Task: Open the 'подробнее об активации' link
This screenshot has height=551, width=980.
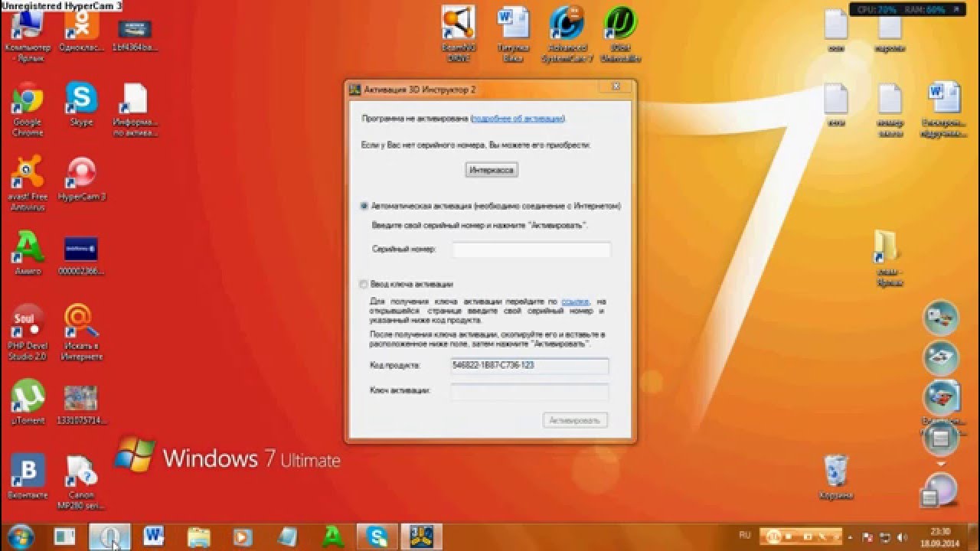Action: 518,119
